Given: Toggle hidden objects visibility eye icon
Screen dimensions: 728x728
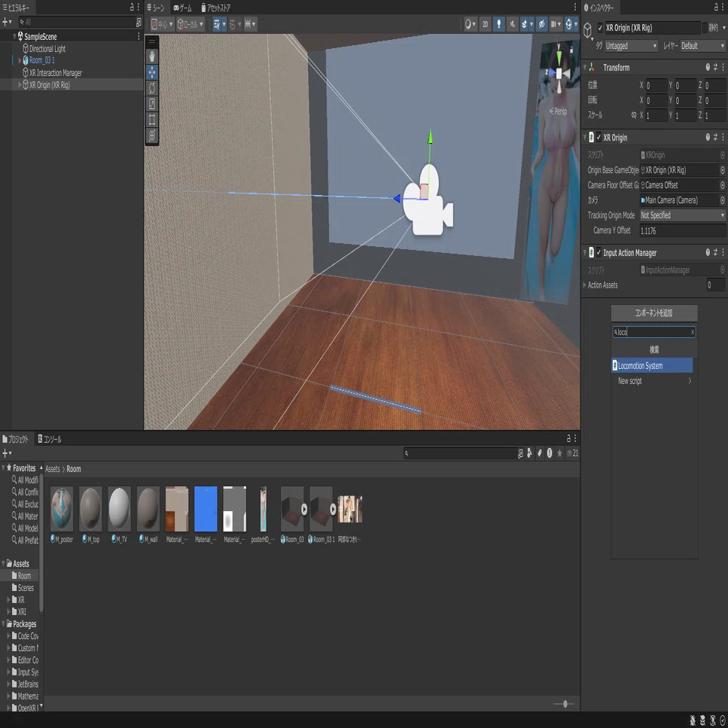Looking at the screenshot, I should point(541,24).
